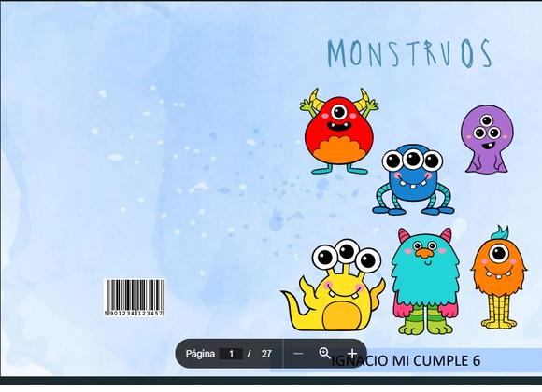This screenshot has height=392, width=542.
Task: Click the zoom in plus button
Action: (x=352, y=354)
